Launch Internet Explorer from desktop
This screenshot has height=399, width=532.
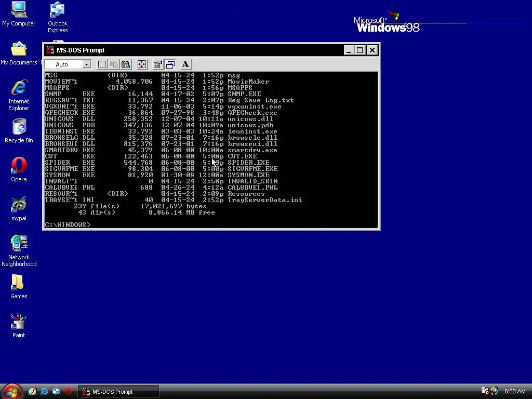click(19, 96)
